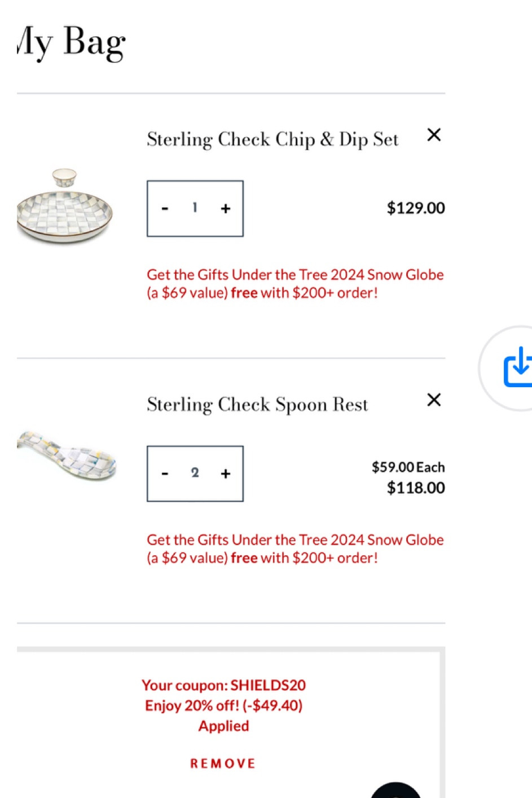Decrease Chip & Dip Set quantity with minus
The height and width of the screenshot is (798, 532).
pos(165,208)
